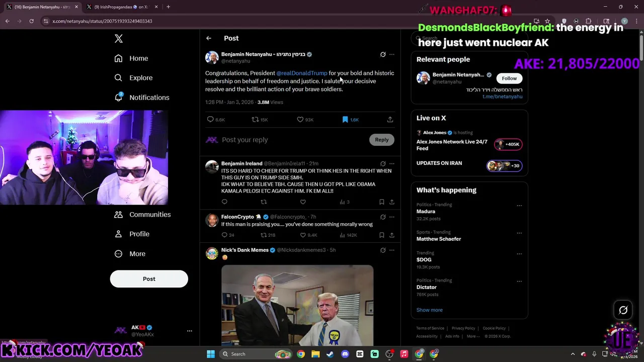Open the Madura trending topic
The image size is (644, 362).
tap(426, 212)
